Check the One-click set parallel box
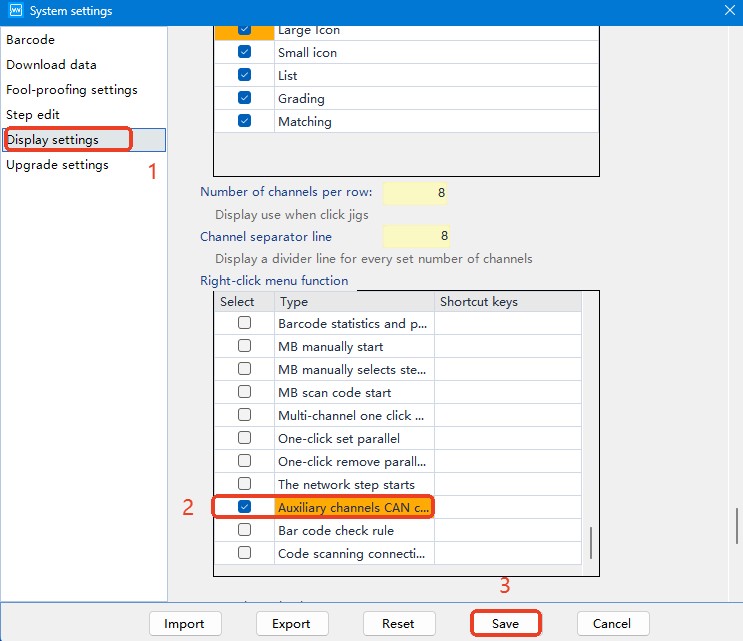The height and width of the screenshot is (641, 743). pos(244,439)
